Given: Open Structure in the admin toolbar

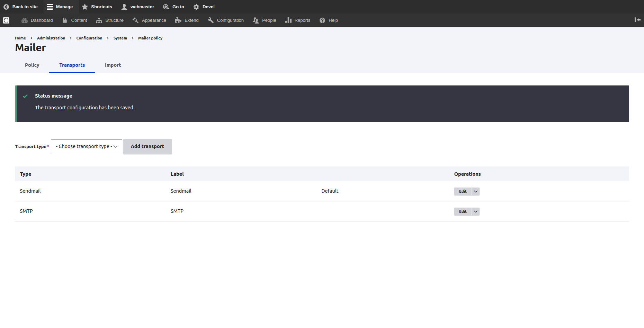Looking at the screenshot, I should [x=110, y=20].
